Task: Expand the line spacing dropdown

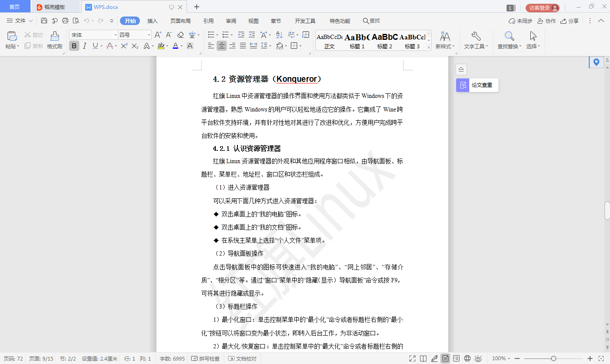Action: tap(270, 46)
